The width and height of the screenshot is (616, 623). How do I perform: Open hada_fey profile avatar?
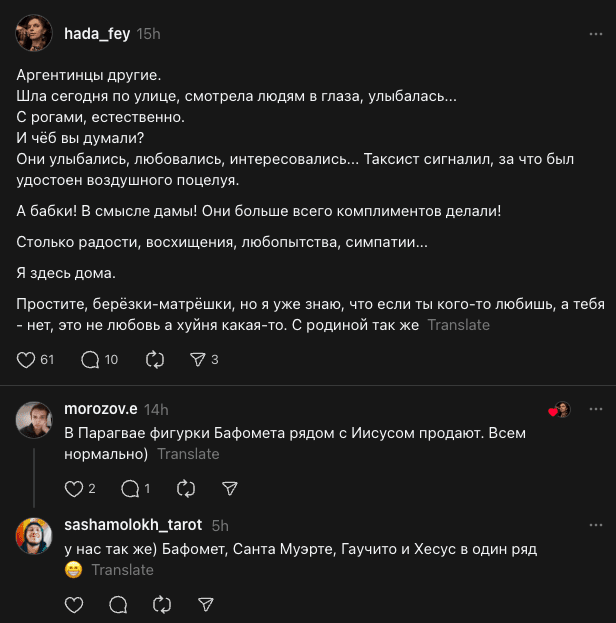35,34
